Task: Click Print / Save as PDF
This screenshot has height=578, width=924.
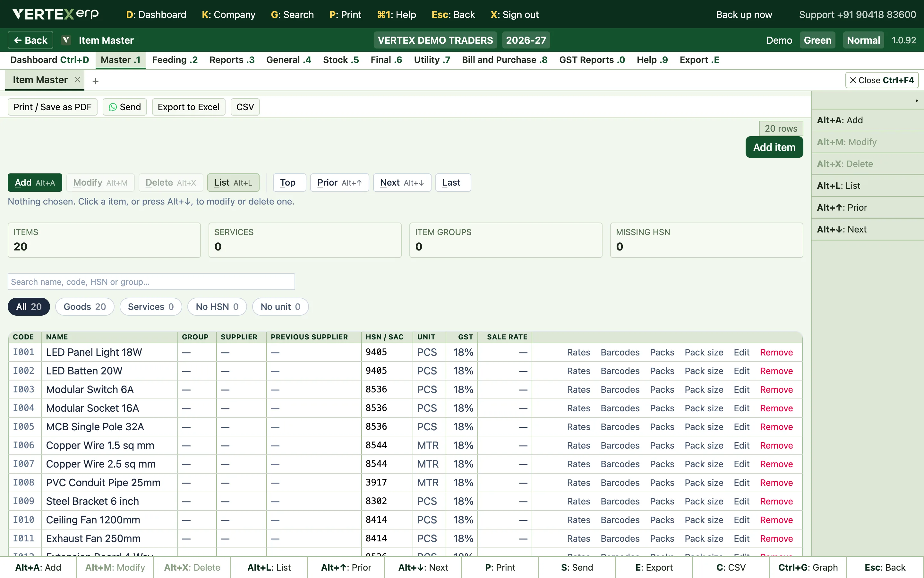Action: pyautogui.click(x=52, y=107)
